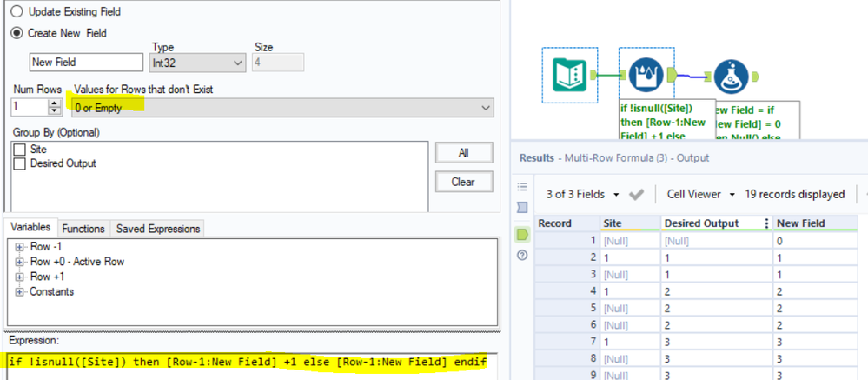868x380 pixels.
Task: Click the Multi-Row Formula output anchor
Action: [x=672, y=76]
